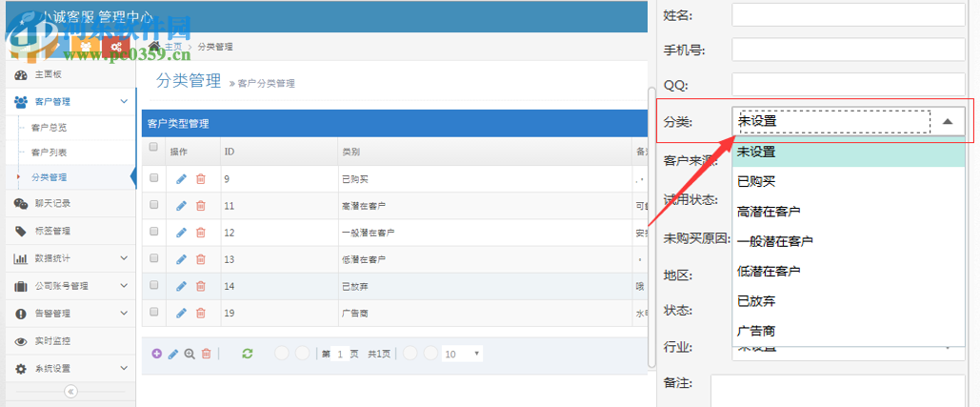Expand the 告警管理 sidebar menu
This screenshot has height=407, width=980.
coord(69,314)
